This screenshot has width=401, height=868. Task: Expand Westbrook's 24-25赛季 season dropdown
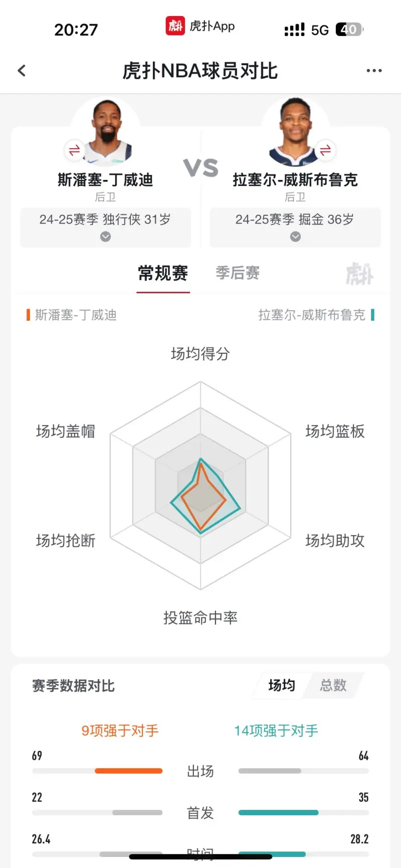[295, 220]
